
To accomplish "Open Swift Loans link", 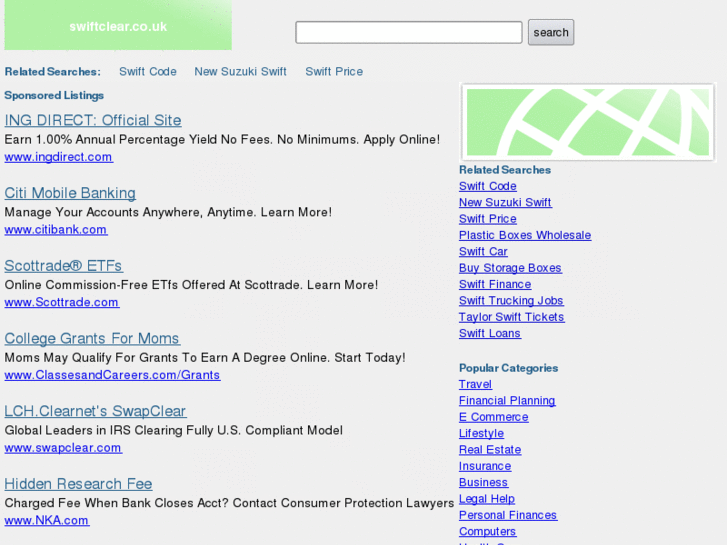I will 490,333.
